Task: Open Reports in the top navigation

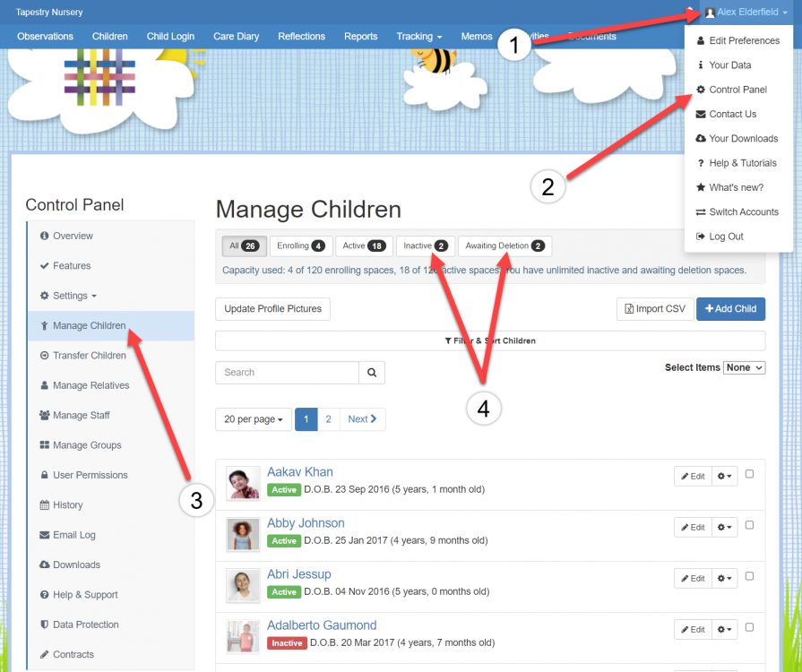Action: click(360, 37)
